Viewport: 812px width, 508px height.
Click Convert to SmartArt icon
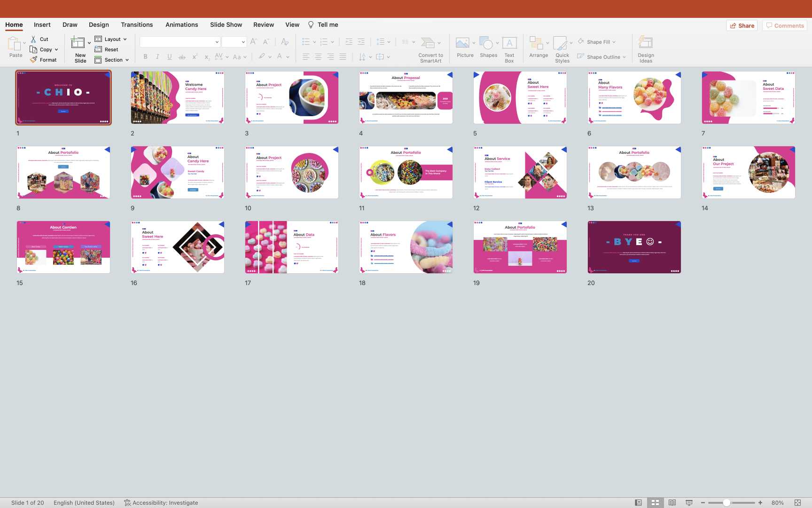428,43
